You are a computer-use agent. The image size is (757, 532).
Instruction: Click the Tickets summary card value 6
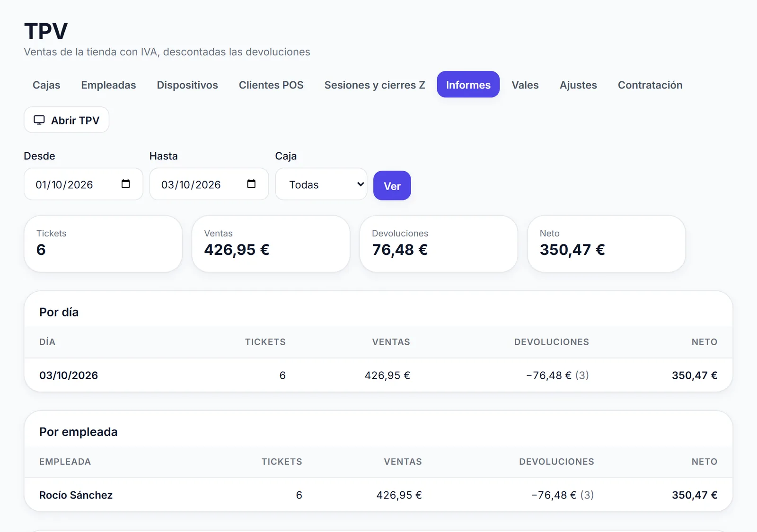coord(41,250)
